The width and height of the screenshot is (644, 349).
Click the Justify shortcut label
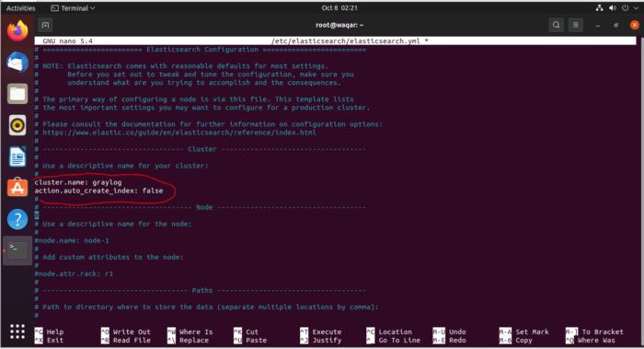[327, 341]
